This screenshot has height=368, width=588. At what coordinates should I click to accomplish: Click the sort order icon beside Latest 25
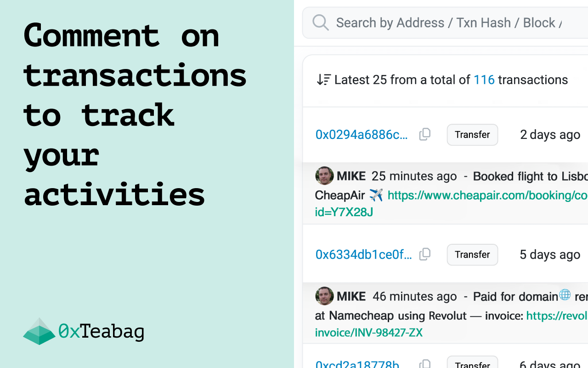click(323, 80)
